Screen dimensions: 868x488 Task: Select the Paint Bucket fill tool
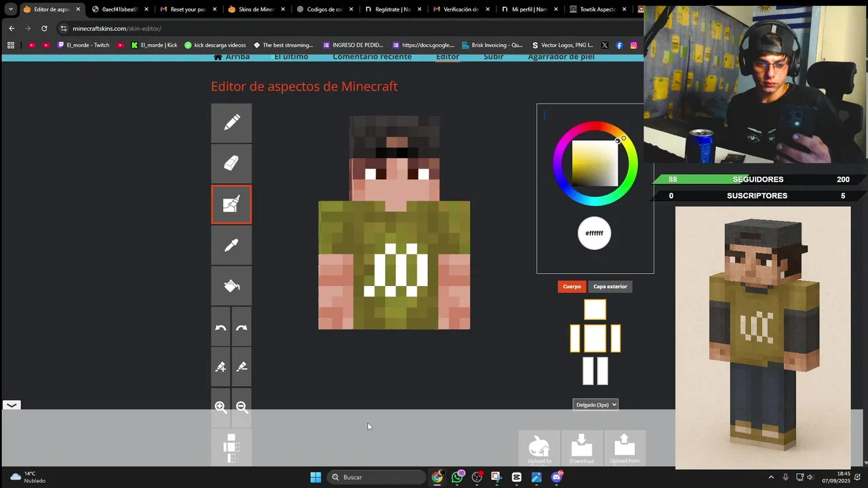pos(231,285)
